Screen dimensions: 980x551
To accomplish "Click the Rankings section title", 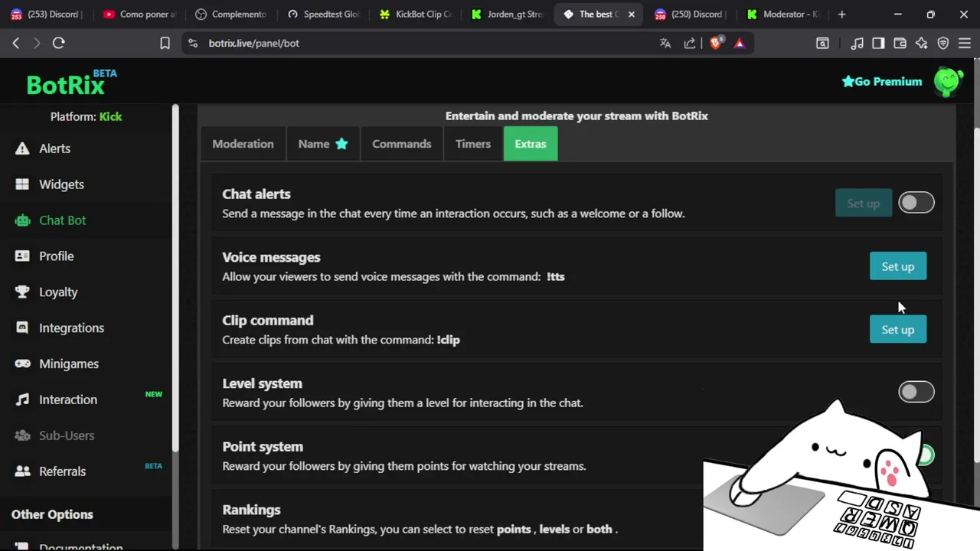I will 251,510.
